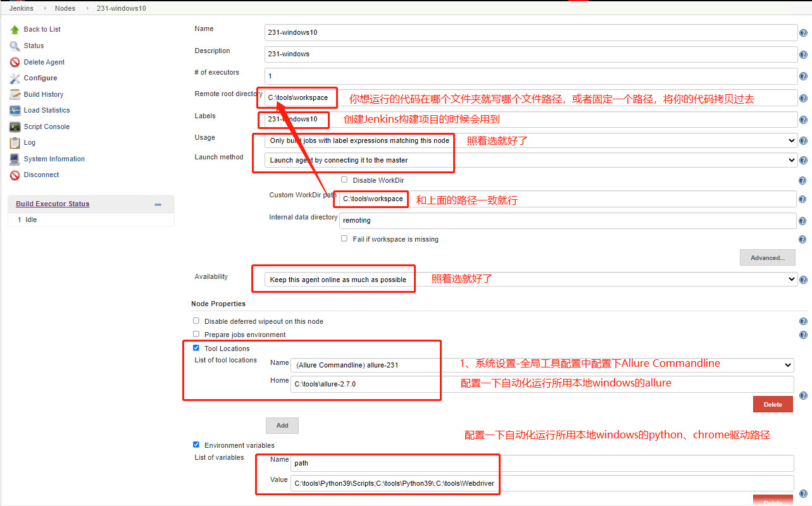812x506 pixels.
Task: Open the Back to List link
Action: pyautogui.click(x=42, y=30)
